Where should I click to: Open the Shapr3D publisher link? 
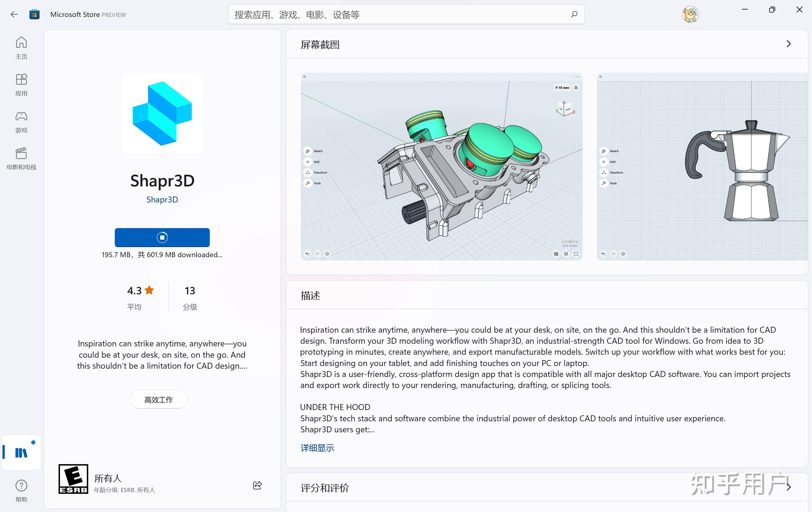pos(162,199)
